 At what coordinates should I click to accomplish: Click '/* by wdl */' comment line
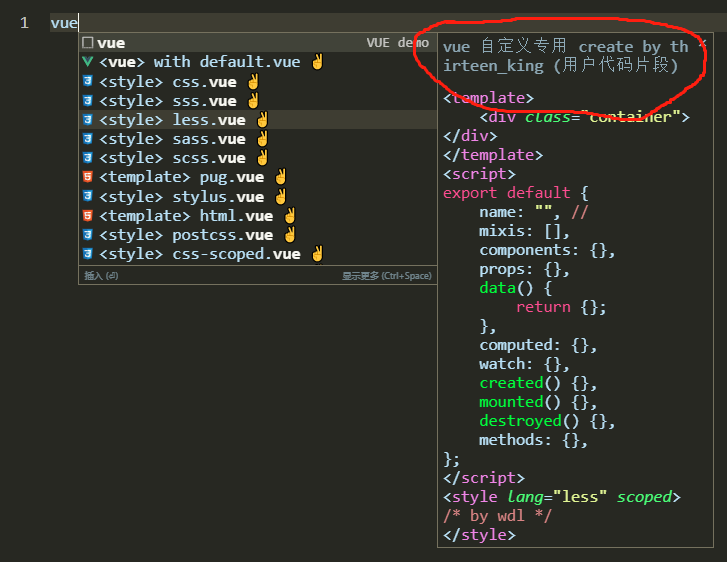click(497, 516)
